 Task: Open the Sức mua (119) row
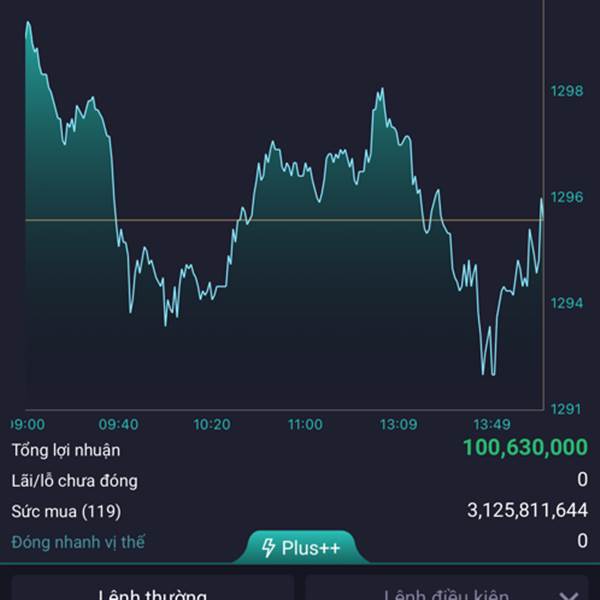point(300,511)
